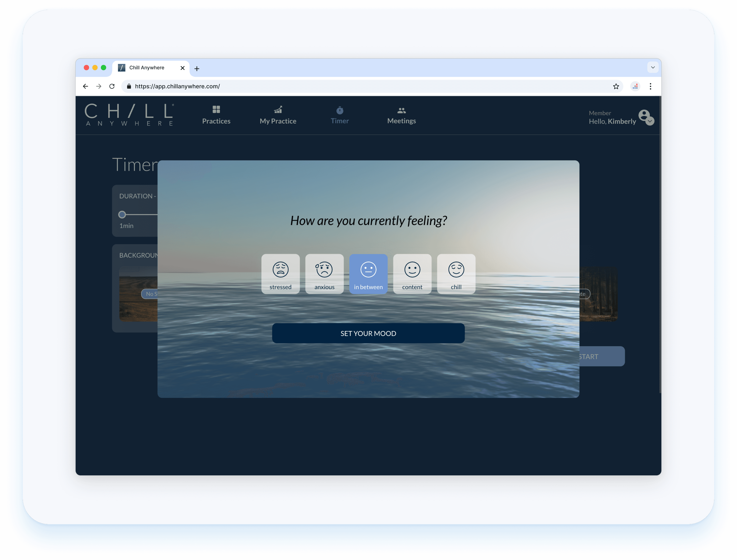Open My Practice chart icon
This screenshot has width=737, height=560.
pyautogui.click(x=278, y=110)
